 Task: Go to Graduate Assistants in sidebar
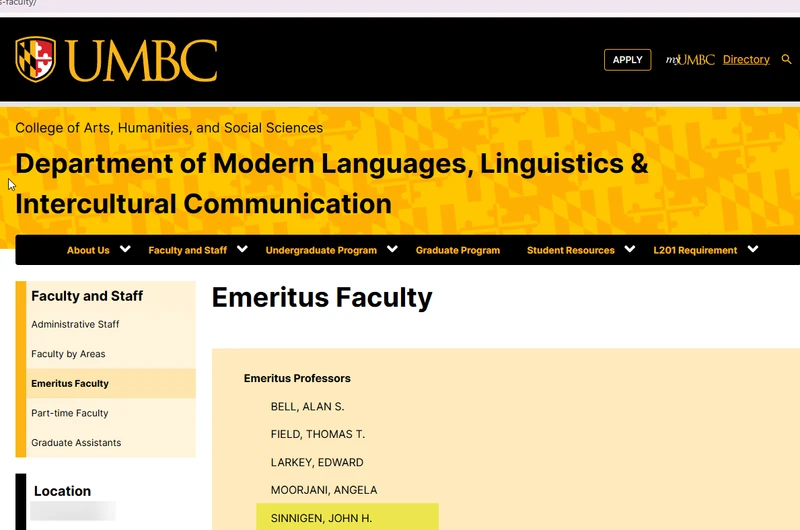tap(76, 443)
